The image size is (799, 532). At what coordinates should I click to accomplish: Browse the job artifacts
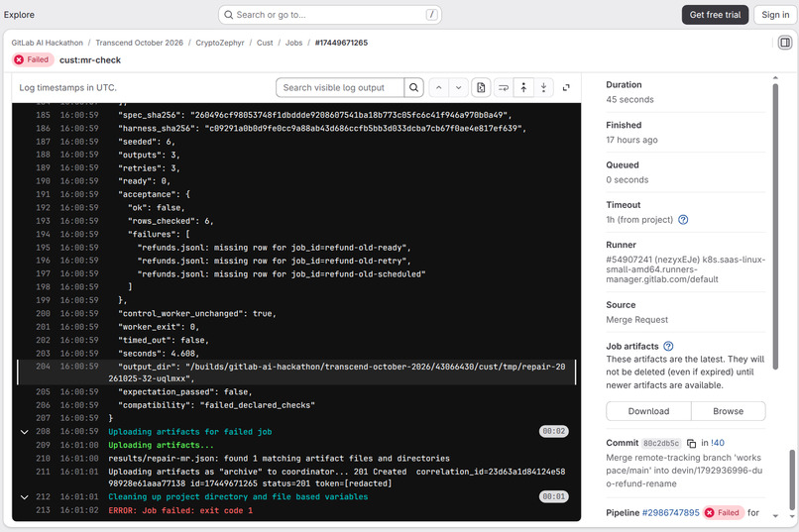coord(729,411)
